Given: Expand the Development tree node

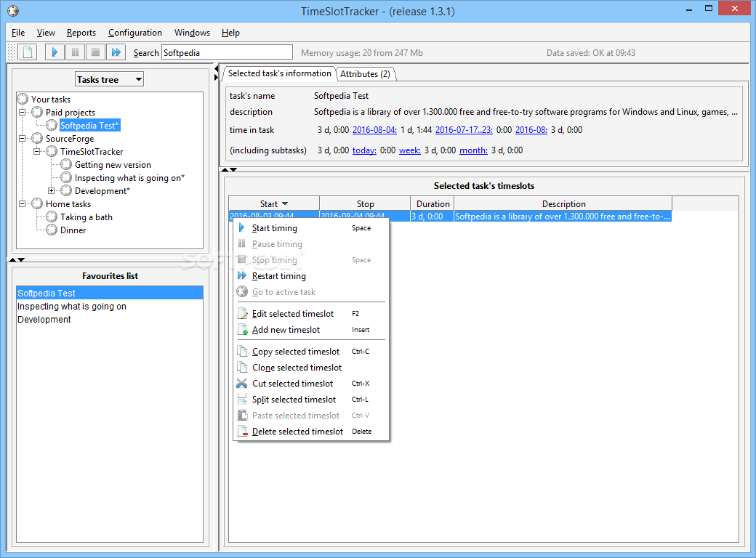Looking at the screenshot, I should pyautogui.click(x=51, y=191).
